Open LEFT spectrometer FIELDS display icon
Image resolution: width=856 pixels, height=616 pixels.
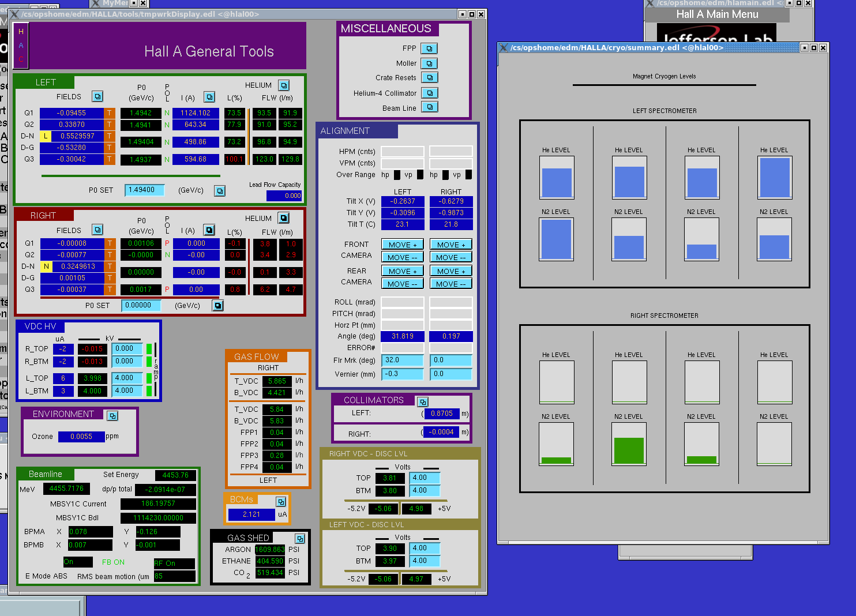[97, 96]
